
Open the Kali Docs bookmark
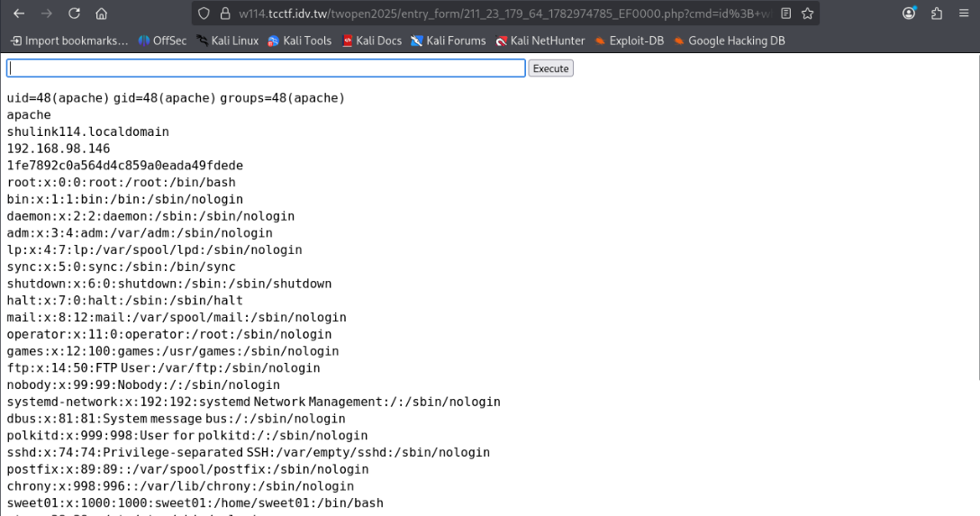point(372,41)
